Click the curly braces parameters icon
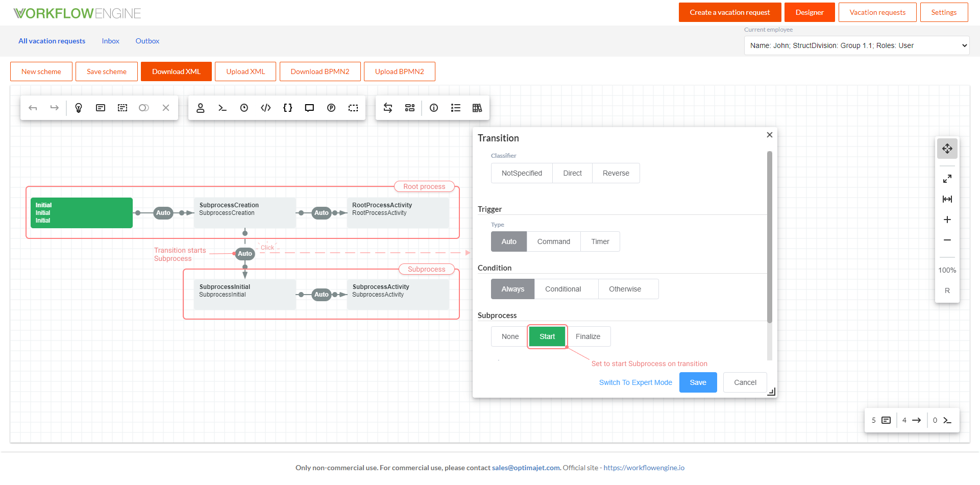 [x=288, y=108]
